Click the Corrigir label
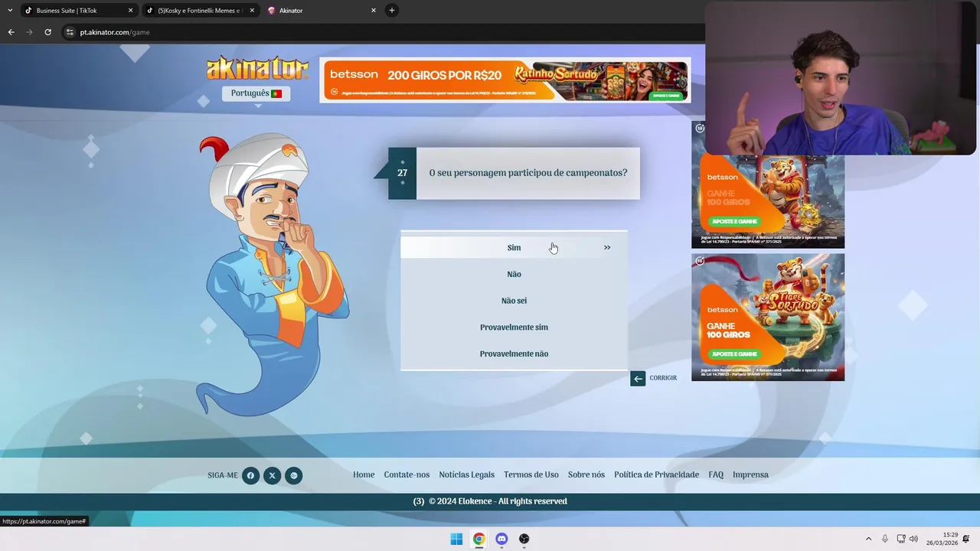 663,378
